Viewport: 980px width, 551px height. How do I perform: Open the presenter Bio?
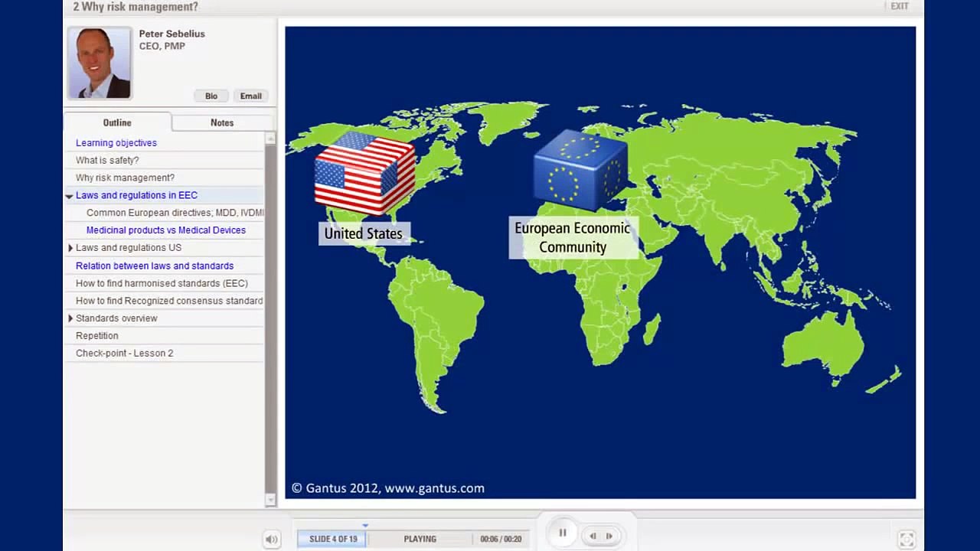point(211,96)
